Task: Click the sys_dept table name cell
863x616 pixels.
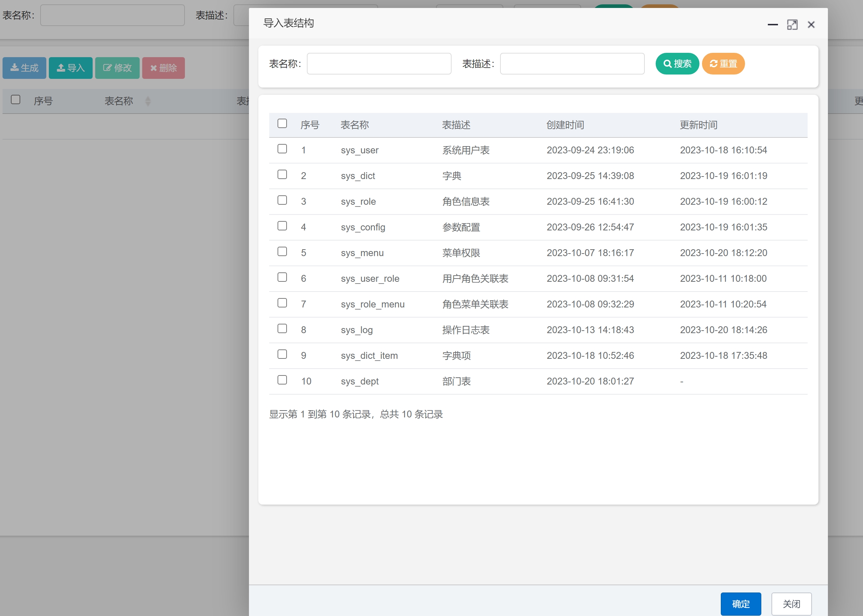Action: coord(360,381)
